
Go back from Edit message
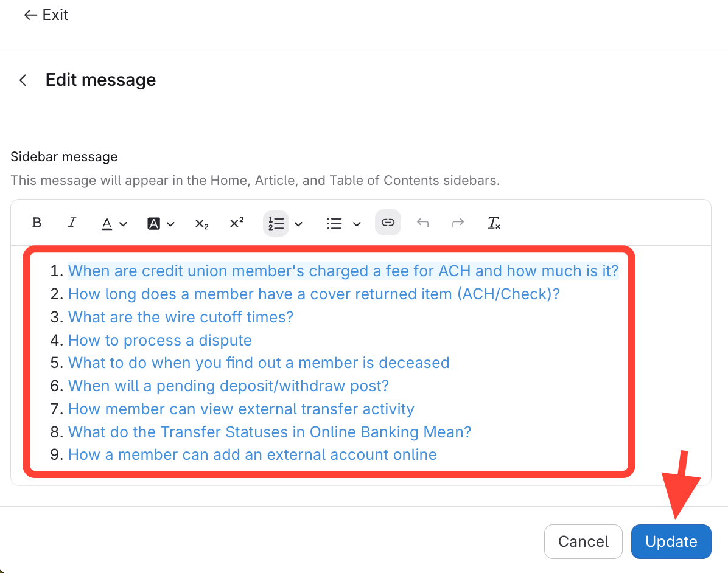(23, 80)
